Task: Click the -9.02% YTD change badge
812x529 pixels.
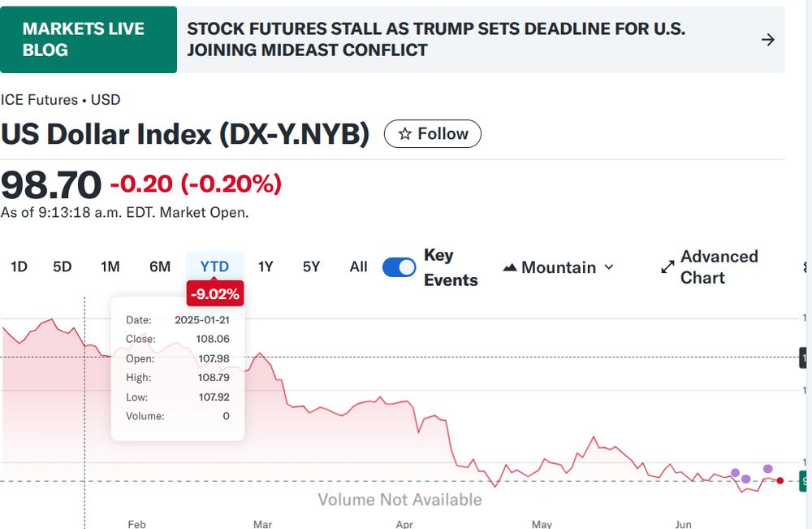Action: pyautogui.click(x=214, y=293)
